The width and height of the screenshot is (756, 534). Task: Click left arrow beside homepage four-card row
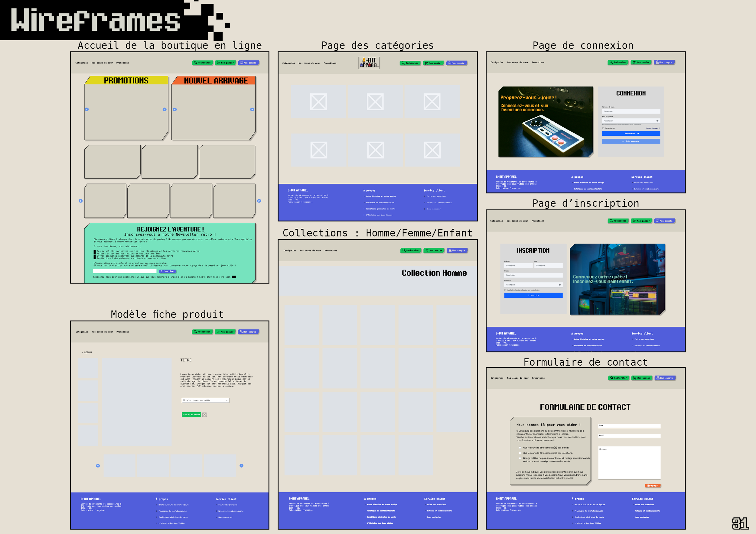[x=81, y=201]
